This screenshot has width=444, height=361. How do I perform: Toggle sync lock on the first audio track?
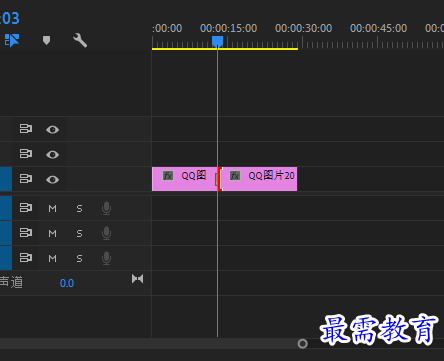[26, 208]
